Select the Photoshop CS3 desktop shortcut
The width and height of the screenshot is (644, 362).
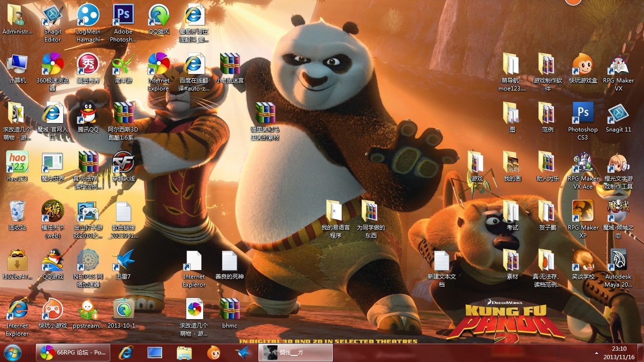[583, 122]
